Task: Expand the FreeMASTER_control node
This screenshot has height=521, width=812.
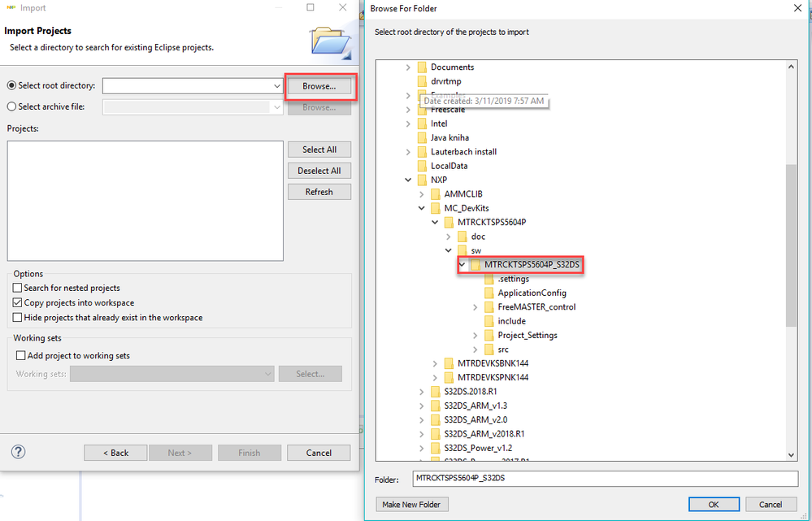Action: 475,307
